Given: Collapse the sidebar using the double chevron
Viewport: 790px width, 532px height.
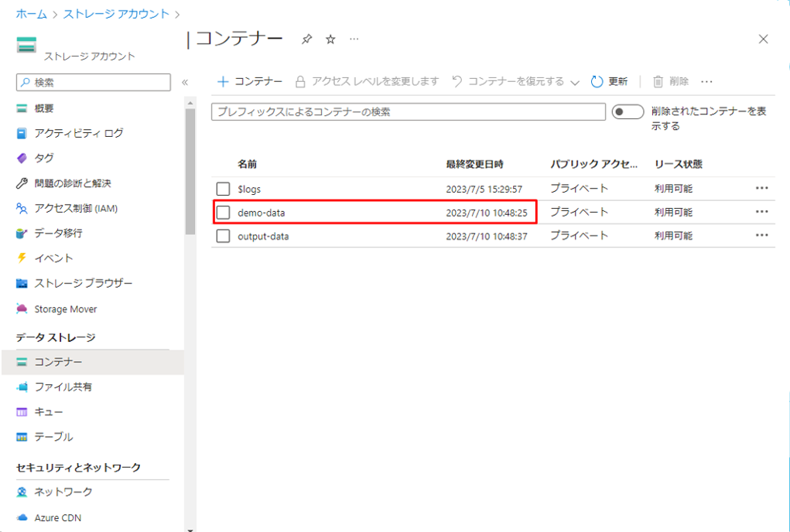Looking at the screenshot, I should (x=185, y=82).
